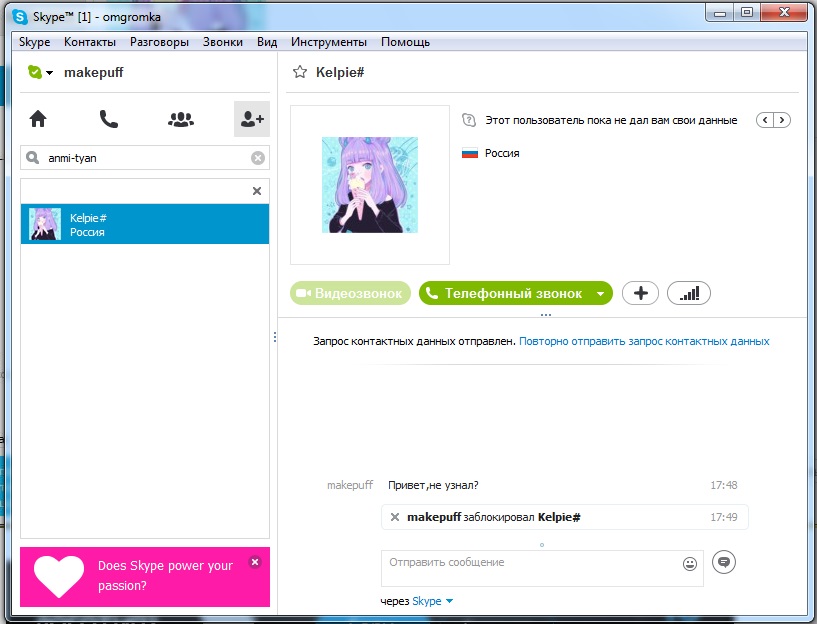This screenshot has height=624, width=817.
Task: Show next profile info arrow
Action: click(782, 120)
